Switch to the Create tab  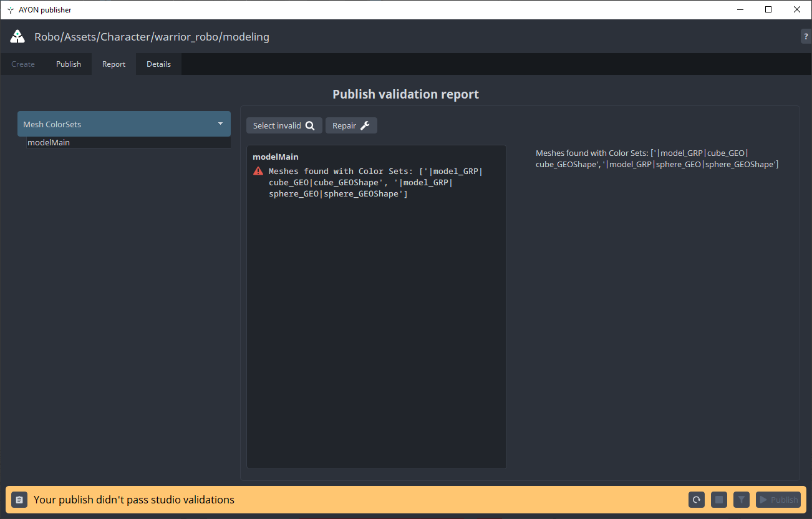(x=23, y=64)
